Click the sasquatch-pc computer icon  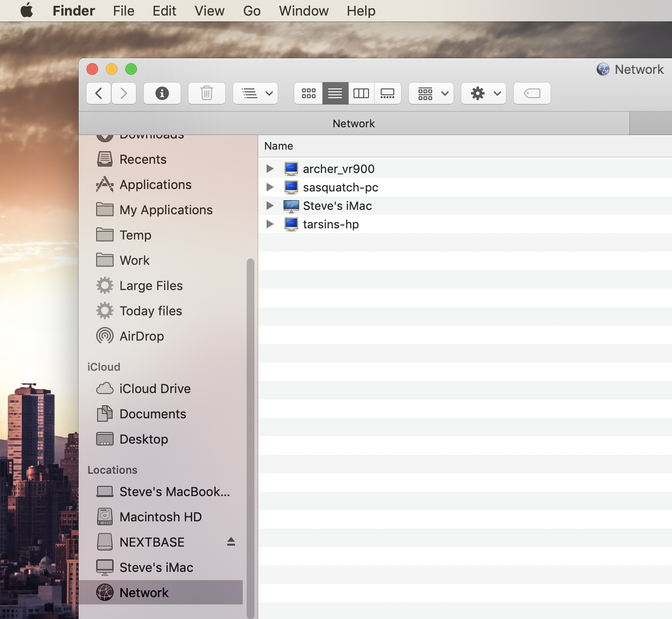point(291,187)
